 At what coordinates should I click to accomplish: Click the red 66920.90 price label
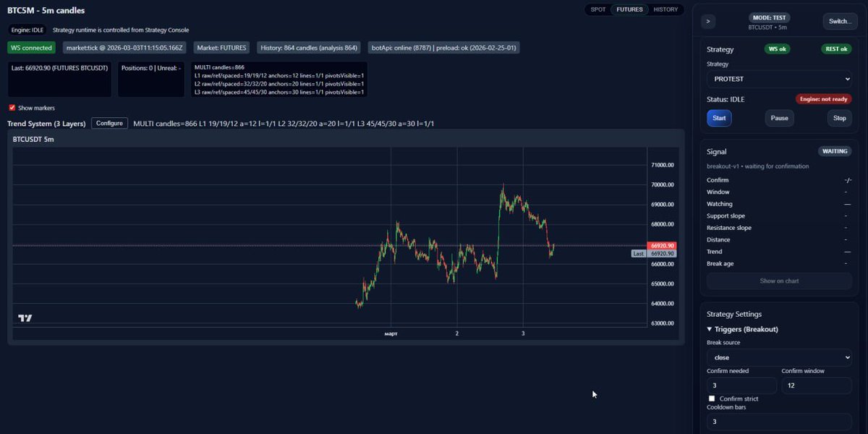tap(663, 246)
